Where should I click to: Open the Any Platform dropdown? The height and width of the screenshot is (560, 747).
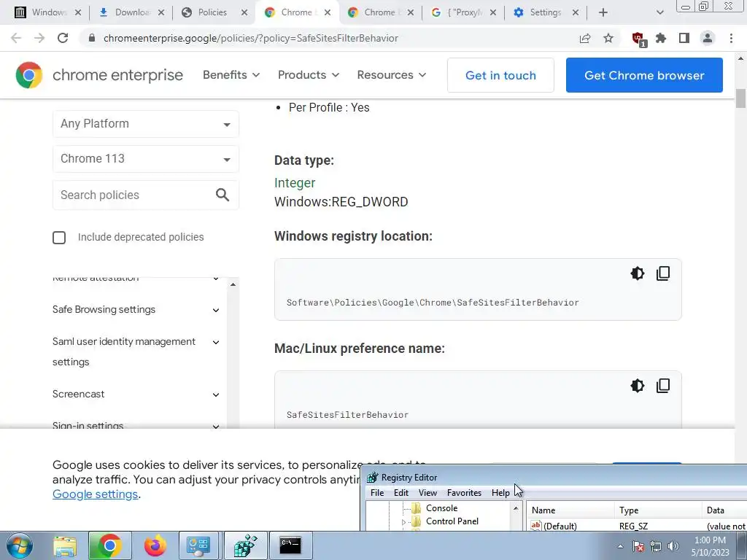coord(146,124)
